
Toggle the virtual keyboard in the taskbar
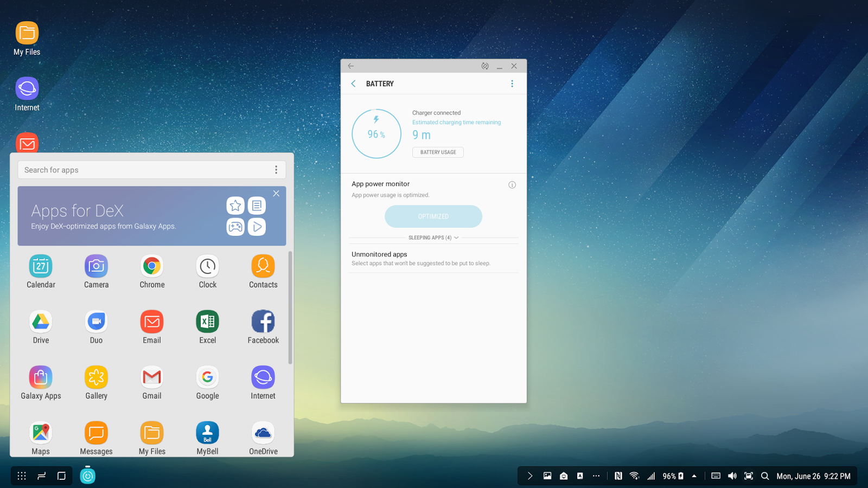715,476
